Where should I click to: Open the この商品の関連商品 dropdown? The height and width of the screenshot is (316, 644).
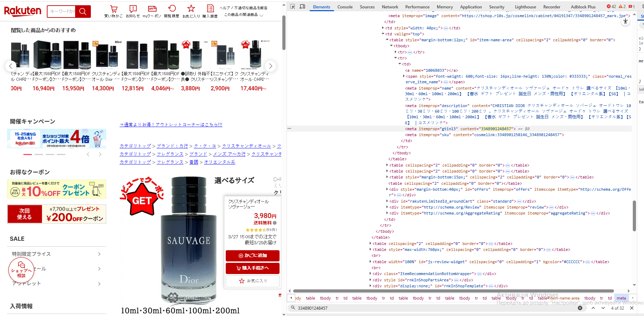tap(244, 15)
